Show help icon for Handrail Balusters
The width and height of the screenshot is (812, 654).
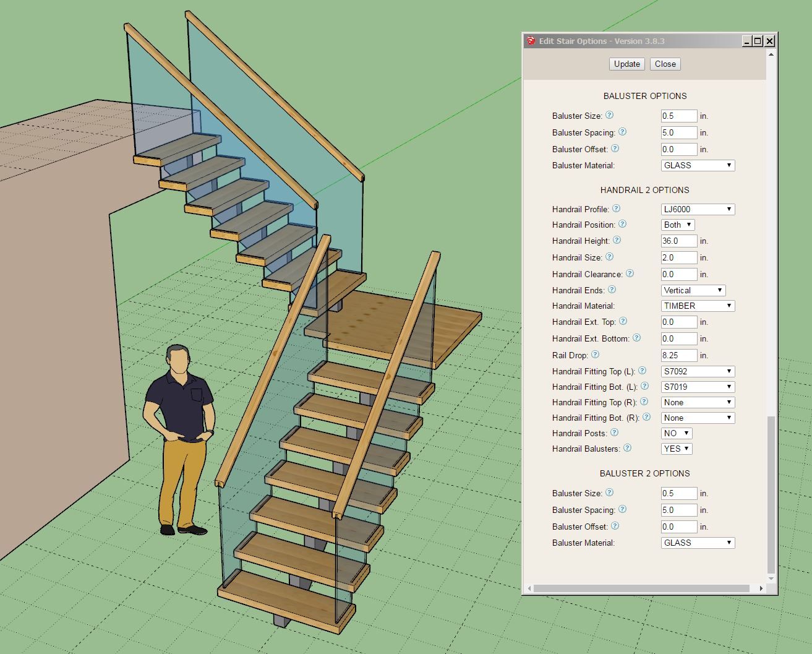(627, 448)
